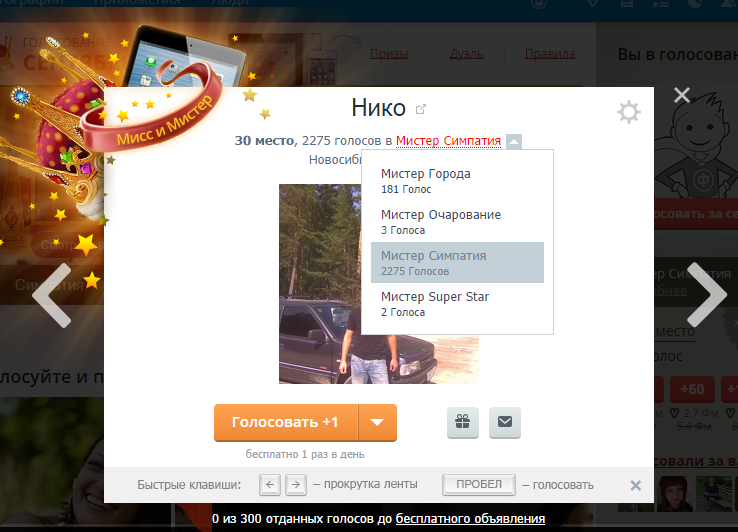Click the ПРОБЕЛ key button
Screen dimensions: 738x532
point(479,484)
